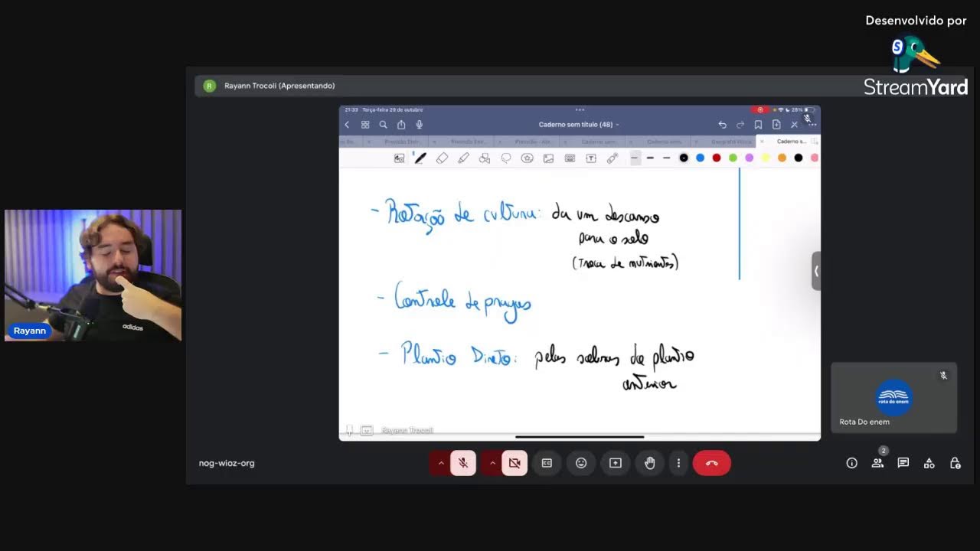Screen dimensions: 980x551
Task: Open the stickers and elements tool
Action: pos(527,158)
